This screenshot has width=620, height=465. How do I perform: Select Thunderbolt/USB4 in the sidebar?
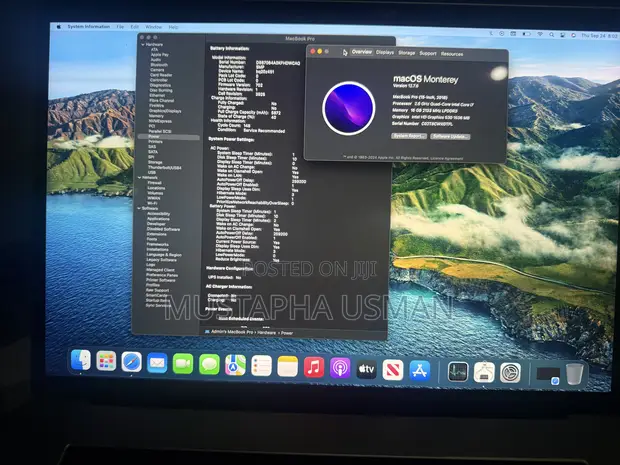point(164,168)
